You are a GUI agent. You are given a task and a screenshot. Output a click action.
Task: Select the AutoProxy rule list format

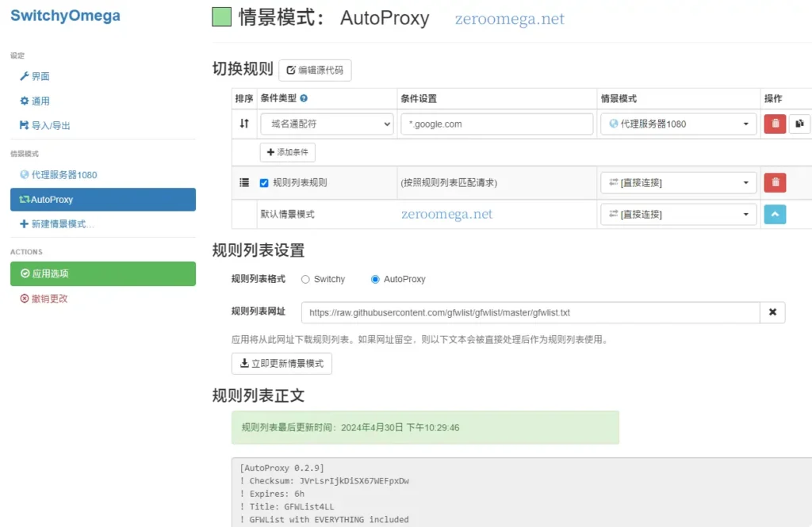(x=375, y=280)
